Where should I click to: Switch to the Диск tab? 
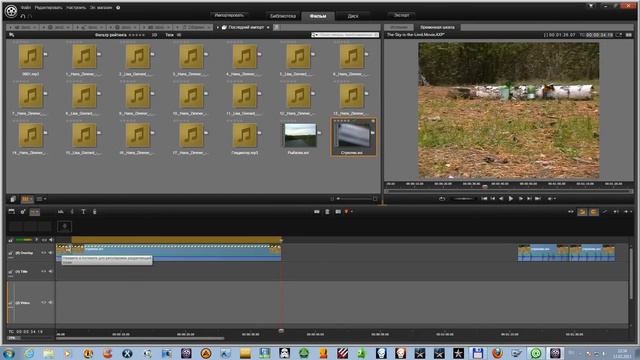click(x=353, y=16)
